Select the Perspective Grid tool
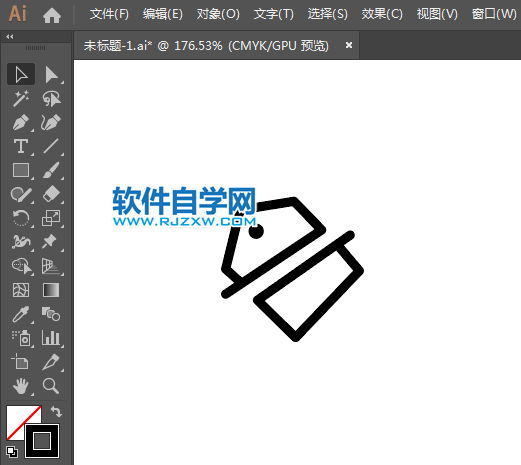The image size is (521, 465). pyautogui.click(x=51, y=266)
